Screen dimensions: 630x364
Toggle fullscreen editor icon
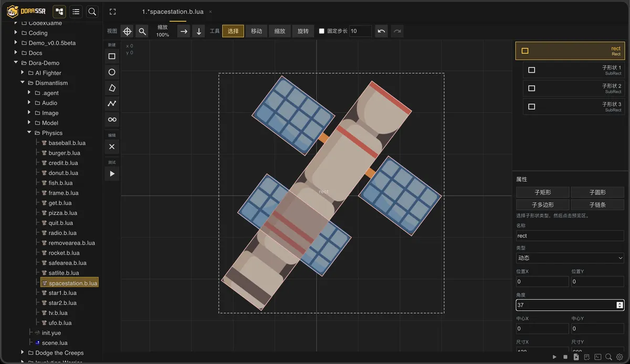click(x=112, y=12)
